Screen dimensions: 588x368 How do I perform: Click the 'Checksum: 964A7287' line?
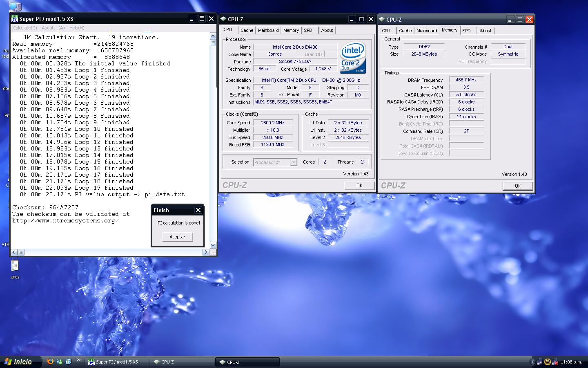click(x=45, y=208)
